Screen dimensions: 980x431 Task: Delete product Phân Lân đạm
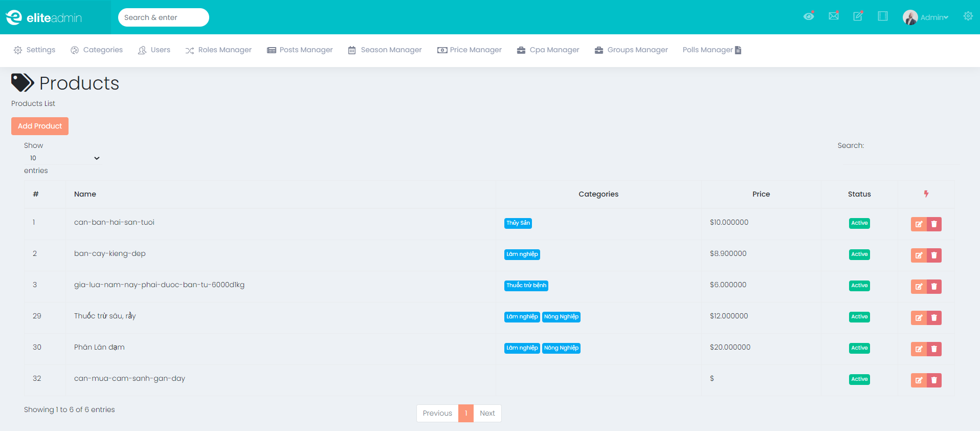coord(934,349)
